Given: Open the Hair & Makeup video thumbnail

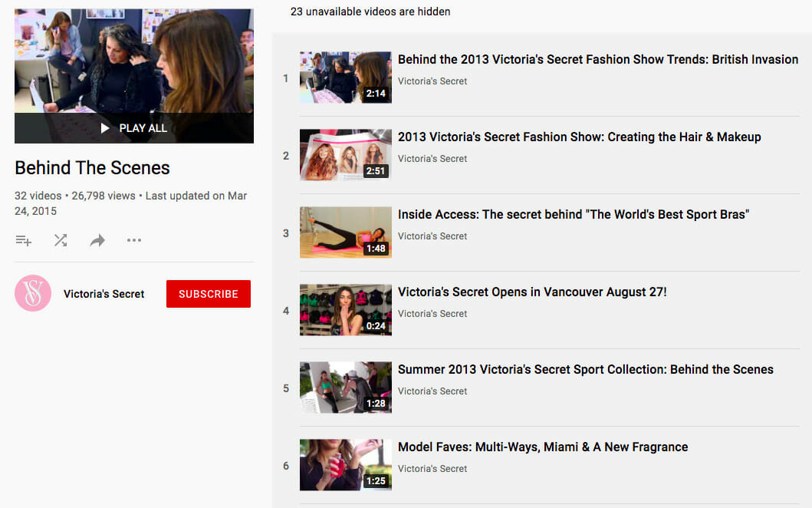Looking at the screenshot, I should click(x=345, y=155).
